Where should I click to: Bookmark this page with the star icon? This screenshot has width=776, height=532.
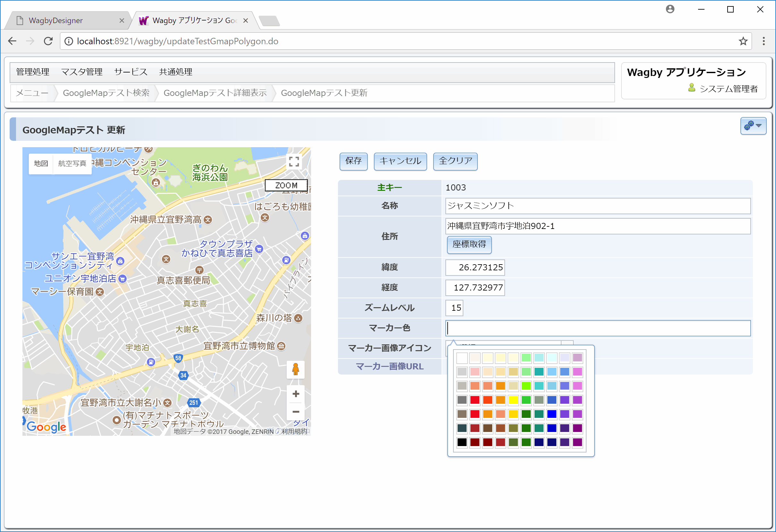[x=743, y=41]
